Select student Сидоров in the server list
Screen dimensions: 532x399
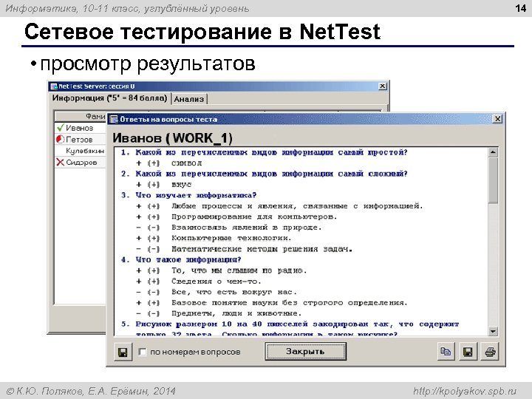(81, 162)
